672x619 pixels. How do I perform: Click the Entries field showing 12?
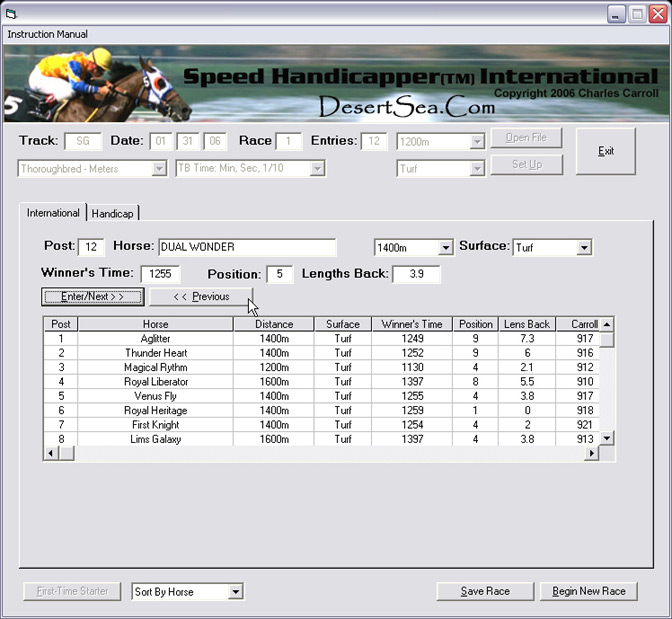tap(374, 141)
